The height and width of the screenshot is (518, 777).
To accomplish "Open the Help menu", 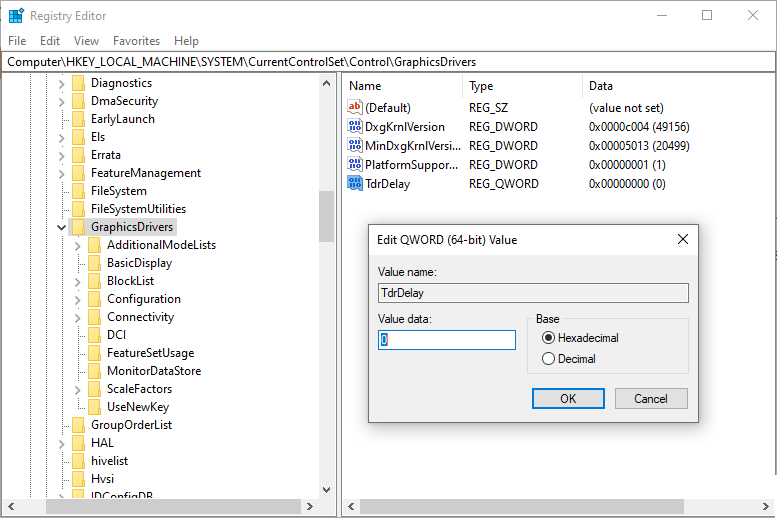I will coord(186,41).
